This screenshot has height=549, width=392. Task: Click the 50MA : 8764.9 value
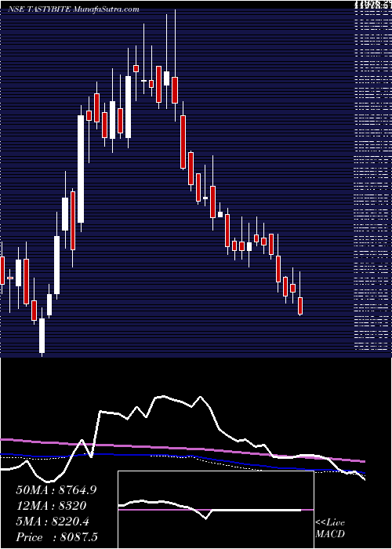coord(56,490)
